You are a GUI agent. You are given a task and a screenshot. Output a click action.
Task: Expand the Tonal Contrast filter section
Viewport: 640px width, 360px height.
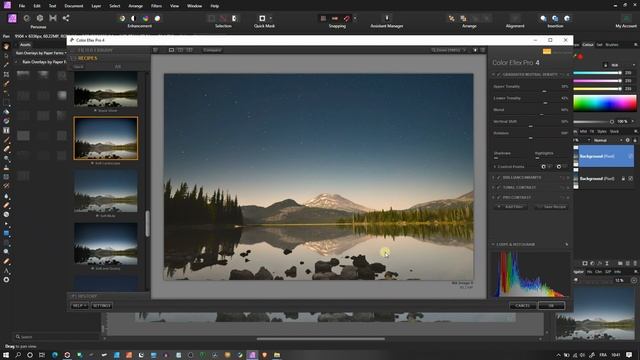(x=493, y=187)
